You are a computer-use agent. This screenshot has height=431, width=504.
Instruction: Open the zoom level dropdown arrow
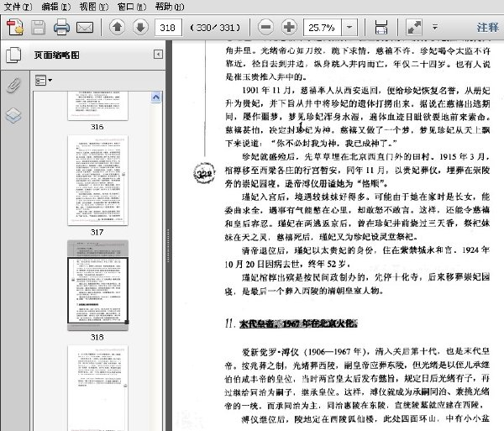pyautogui.click(x=349, y=28)
